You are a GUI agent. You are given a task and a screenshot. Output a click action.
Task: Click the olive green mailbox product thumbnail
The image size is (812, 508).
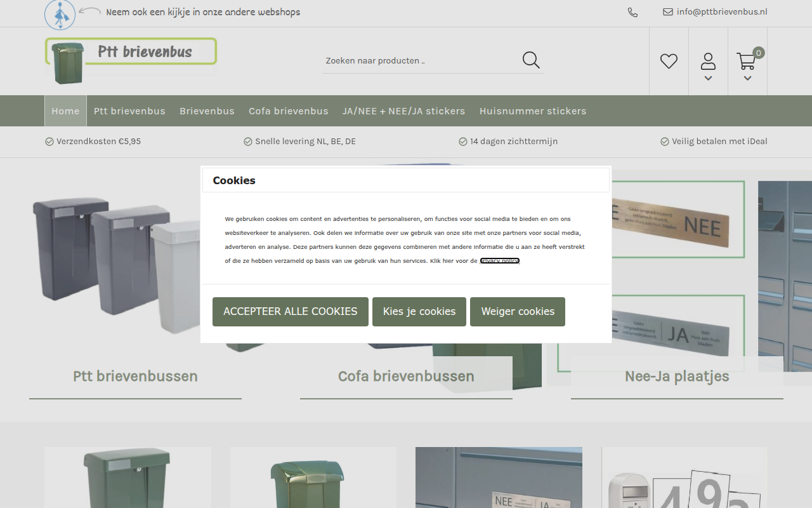(x=313, y=478)
